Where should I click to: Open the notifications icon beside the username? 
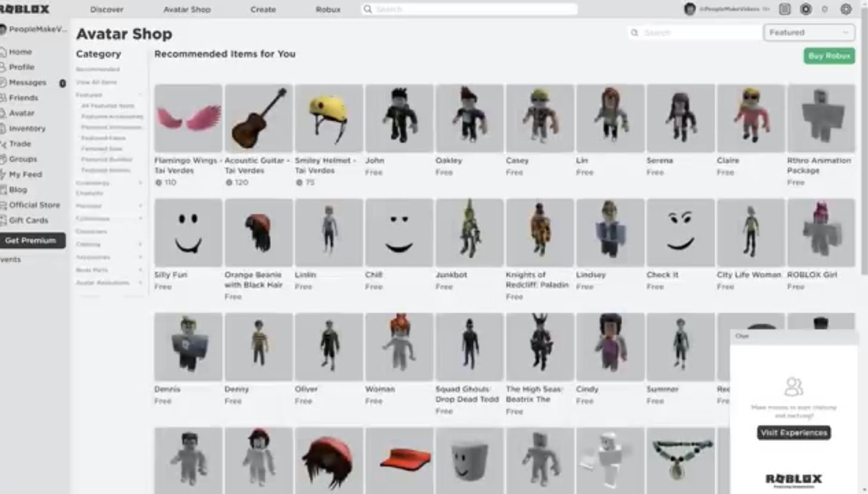(x=785, y=9)
